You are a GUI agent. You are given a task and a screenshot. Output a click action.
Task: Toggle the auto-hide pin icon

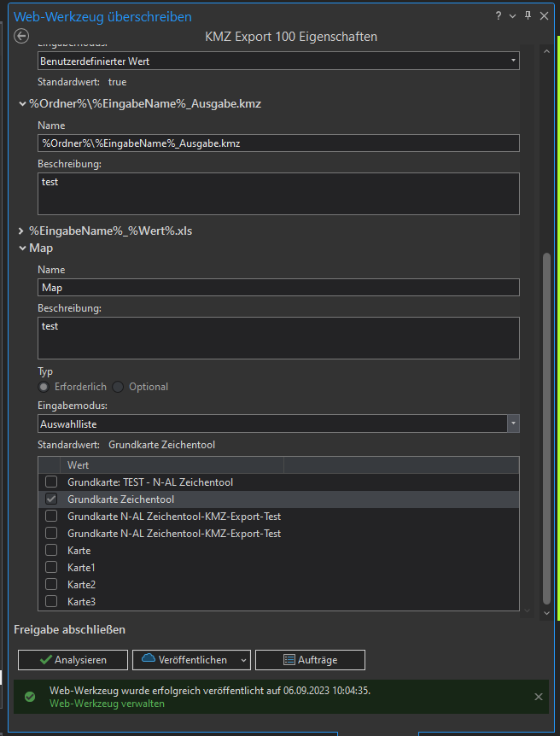pos(528,16)
